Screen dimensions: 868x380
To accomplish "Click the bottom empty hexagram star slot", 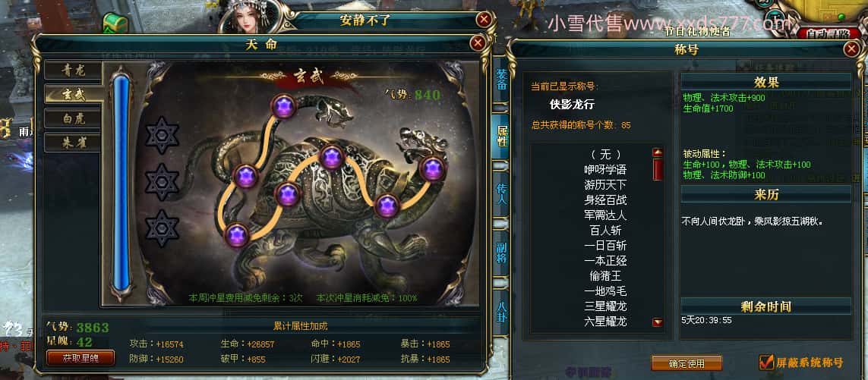I will 163,228.
